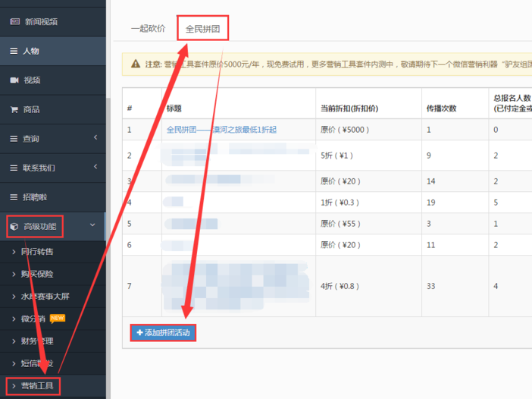532x399 pixels.
Task: Expand the 联系我们 submenu chevron
Action: (x=95, y=168)
